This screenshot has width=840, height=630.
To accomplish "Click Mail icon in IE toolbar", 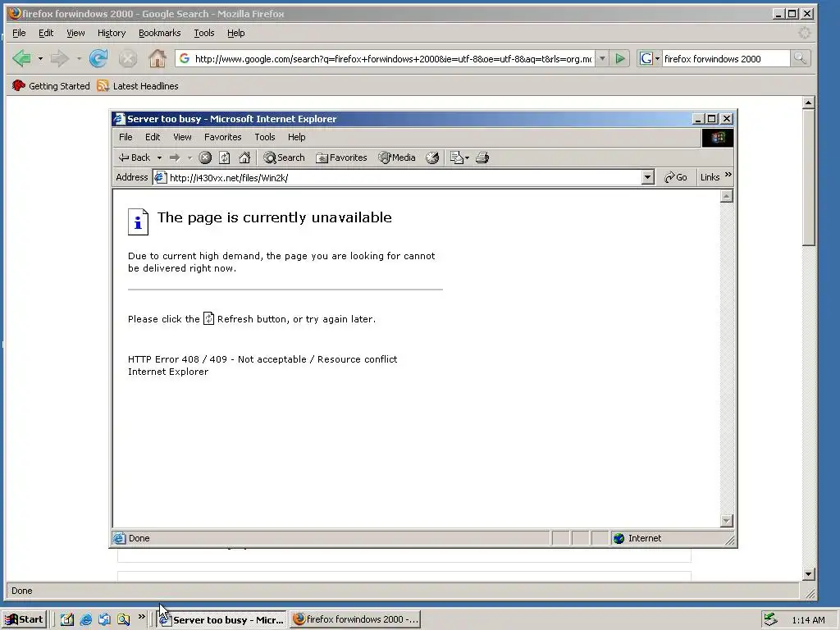I will coord(456,157).
